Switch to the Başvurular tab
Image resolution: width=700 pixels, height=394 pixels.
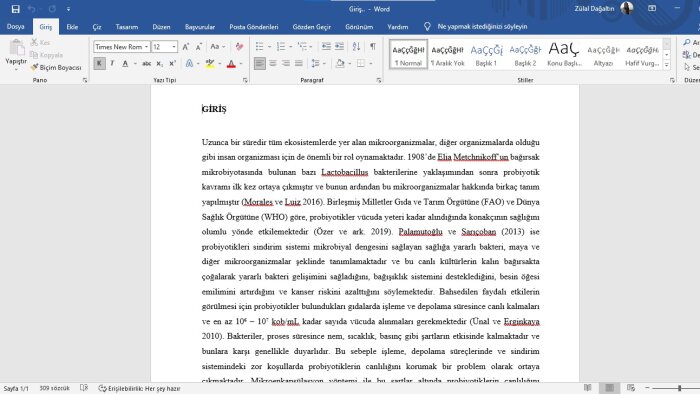(200, 27)
